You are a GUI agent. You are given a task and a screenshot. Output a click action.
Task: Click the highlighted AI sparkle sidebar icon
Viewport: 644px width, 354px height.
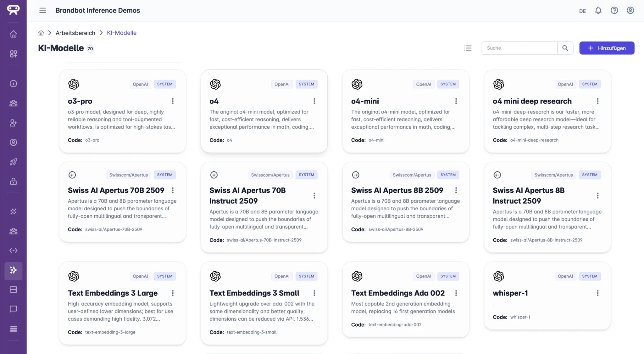coord(13,271)
